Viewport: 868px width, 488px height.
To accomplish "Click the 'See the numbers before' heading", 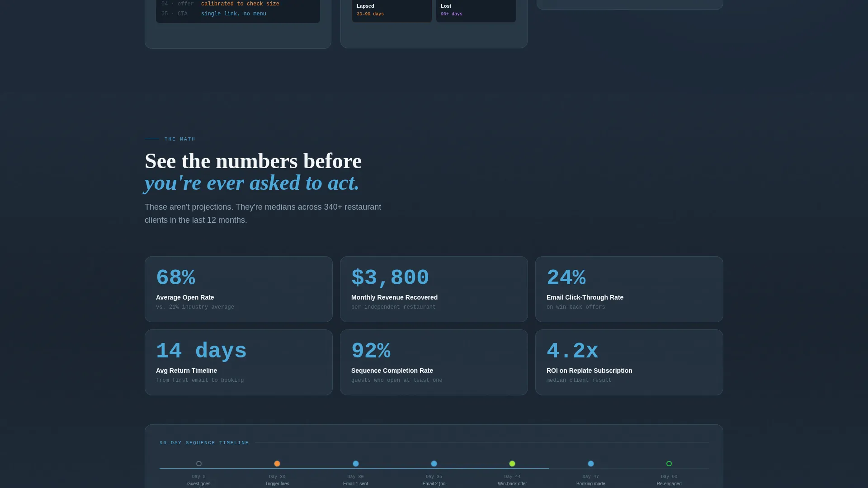I will (253, 161).
